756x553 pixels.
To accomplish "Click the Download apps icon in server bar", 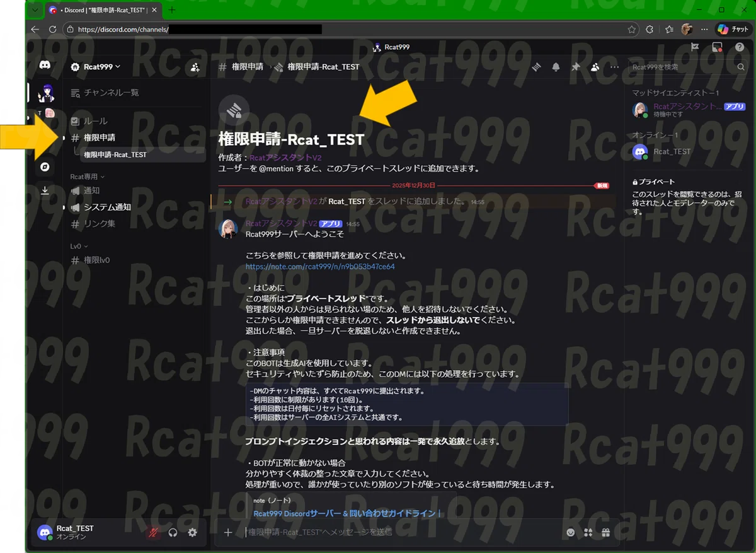I will [x=45, y=190].
